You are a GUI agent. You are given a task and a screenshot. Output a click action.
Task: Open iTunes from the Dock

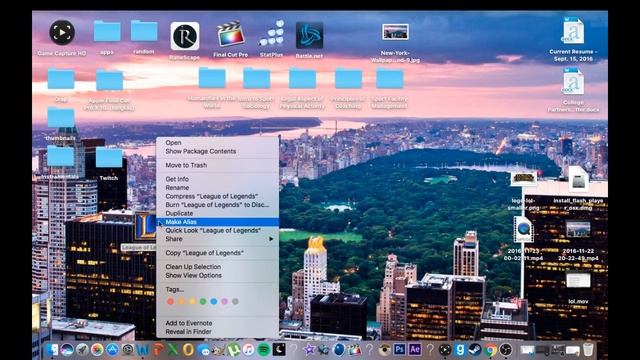(248, 349)
